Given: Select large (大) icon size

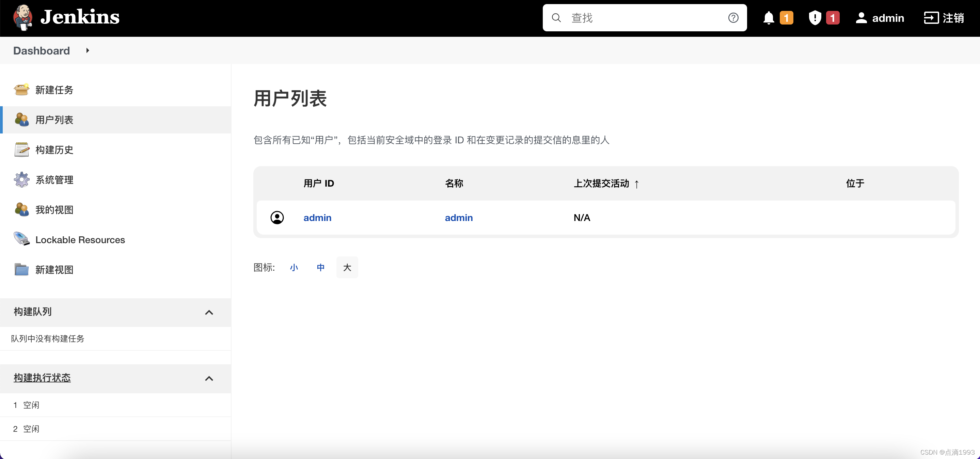Looking at the screenshot, I should click(347, 267).
